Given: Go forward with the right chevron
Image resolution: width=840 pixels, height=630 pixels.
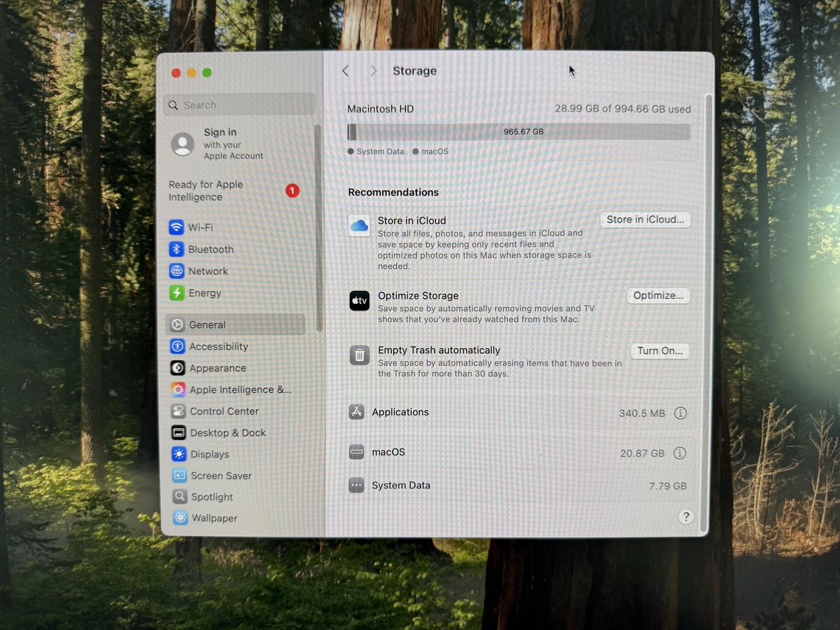Looking at the screenshot, I should [373, 71].
